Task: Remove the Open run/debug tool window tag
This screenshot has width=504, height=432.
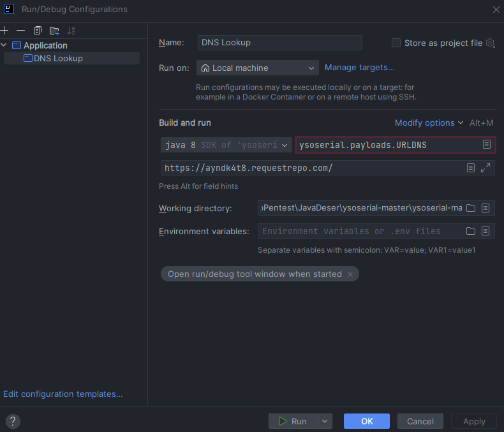Action: (350, 274)
